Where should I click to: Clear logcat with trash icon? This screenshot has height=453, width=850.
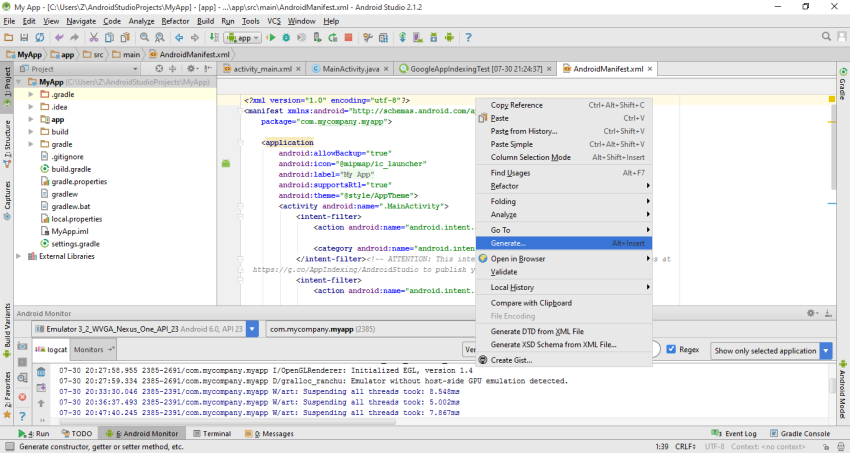tap(41, 372)
